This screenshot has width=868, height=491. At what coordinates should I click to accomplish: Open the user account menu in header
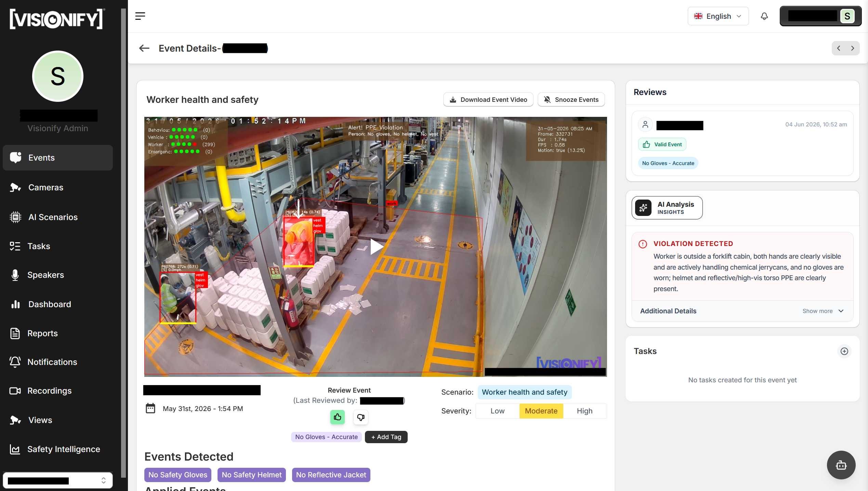(820, 16)
